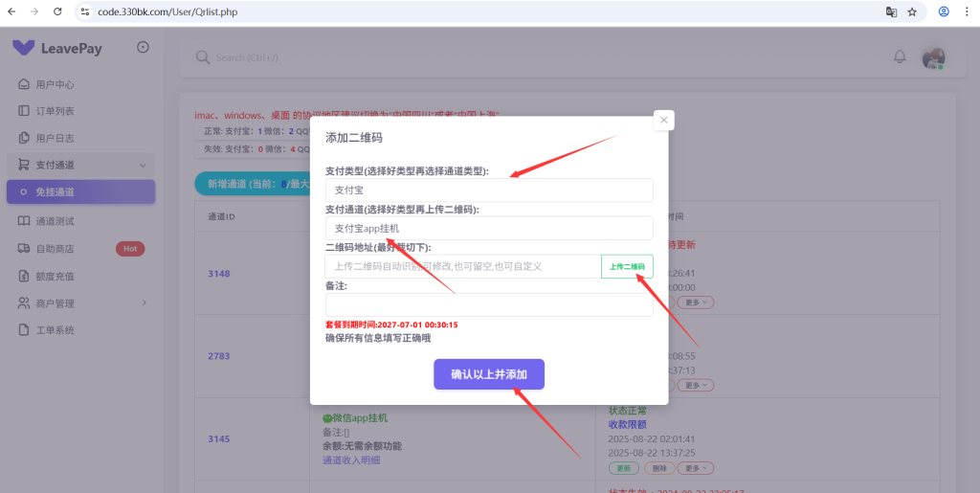Screen dimensions: 980x493
Task: Expand 更多 dropdown in row 3148
Action: pos(696,303)
